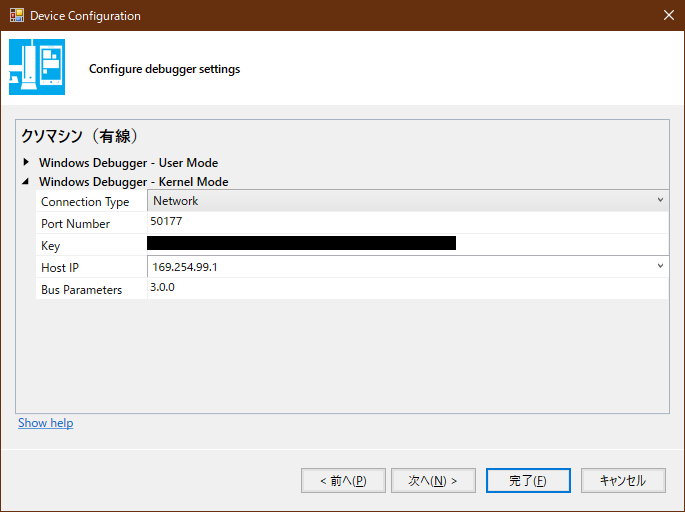Image resolution: width=685 pixels, height=512 pixels.
Task: Click the Configure debugger settings heading
Action: tap(164, 69)
